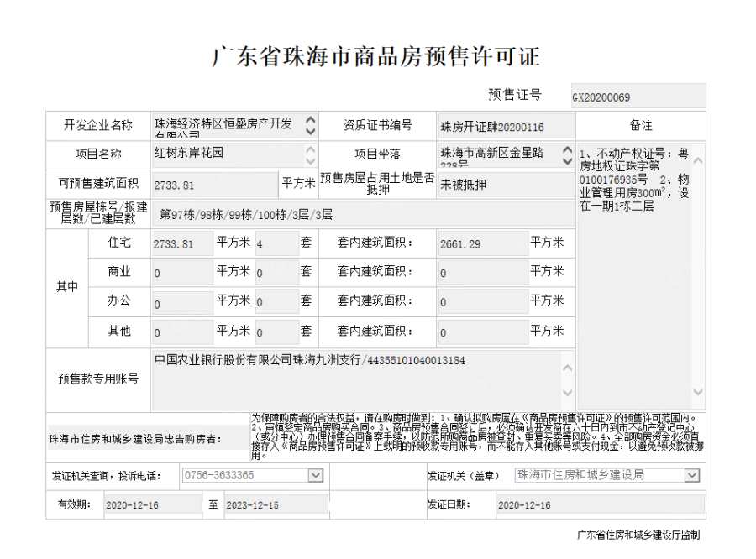Image resolution: width=756 pixels, height=559 pixels.
Task: Click the 办公 row label
Action: [119, 301]
